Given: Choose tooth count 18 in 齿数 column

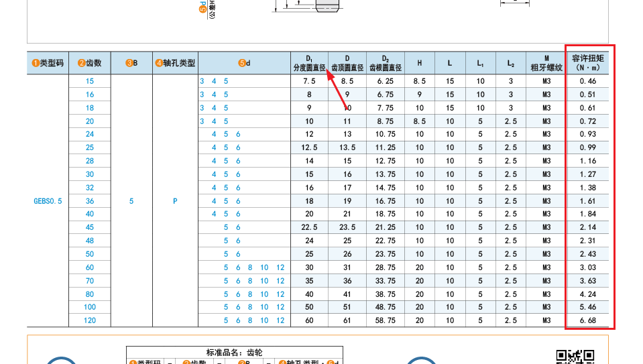Looking at the screenshot, I should pyautogui.click(x=90, y=108).
